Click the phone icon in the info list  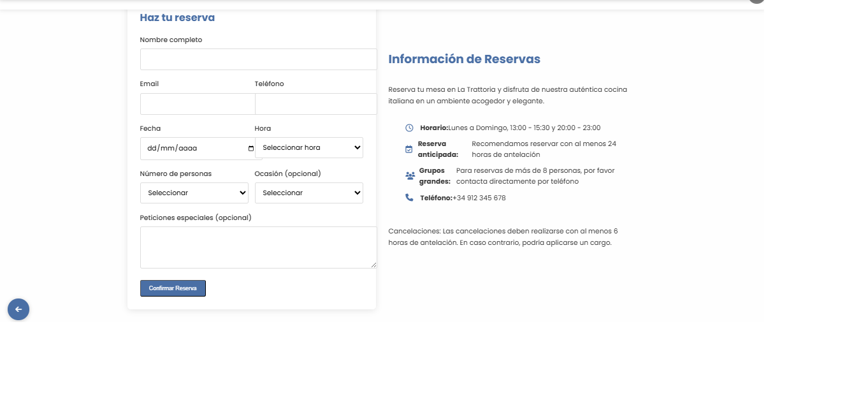[409, 198]
